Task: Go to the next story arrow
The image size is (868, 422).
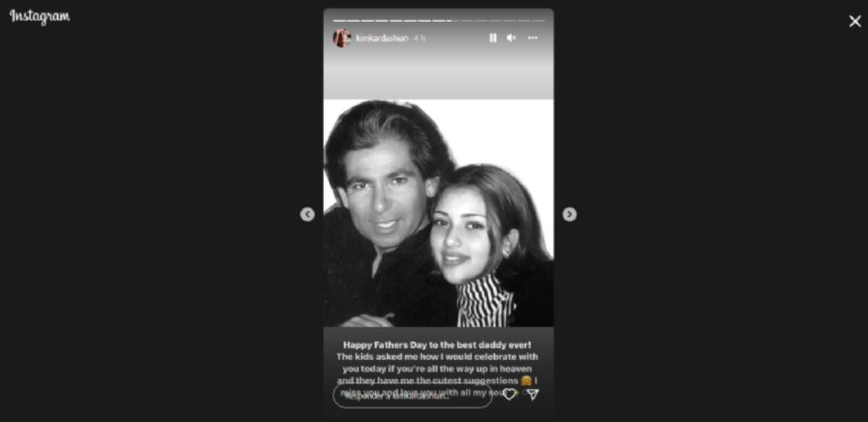Action: (x=569, y=214)
